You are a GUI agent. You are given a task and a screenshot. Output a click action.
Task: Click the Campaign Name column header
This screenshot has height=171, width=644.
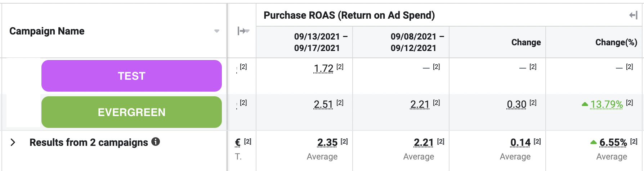pyautogui.click(x=47, y=31)
